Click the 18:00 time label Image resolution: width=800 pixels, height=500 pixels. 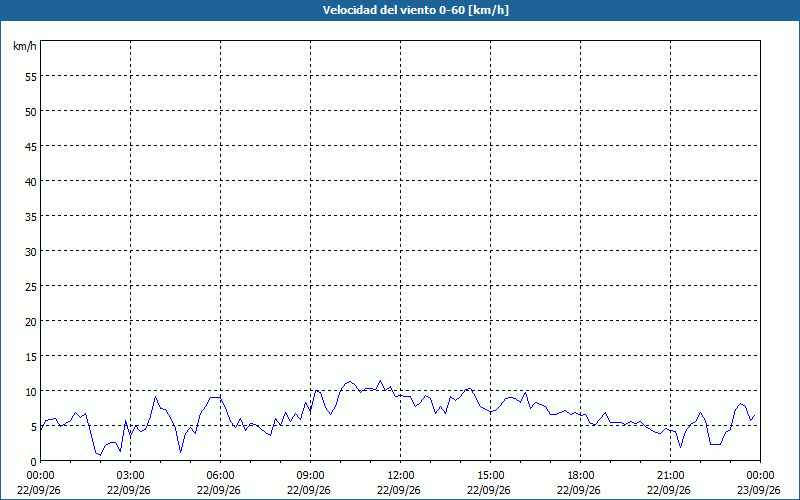[x=580, y=476]
